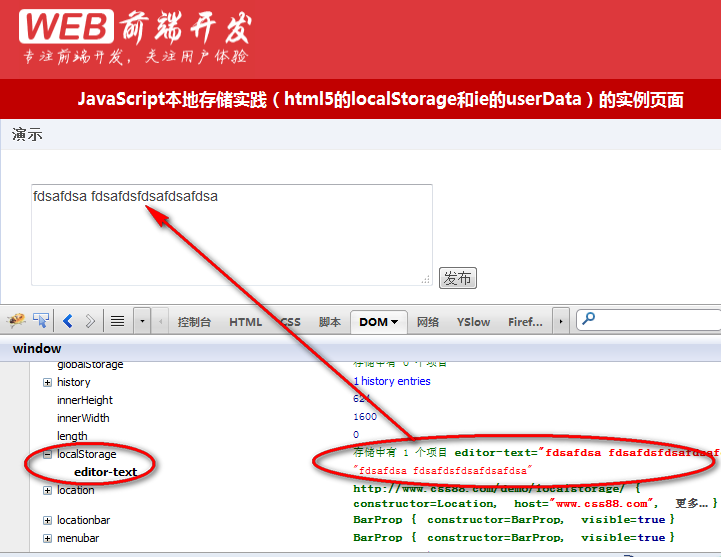Switch to the 控制台 tab

[194, 322]
